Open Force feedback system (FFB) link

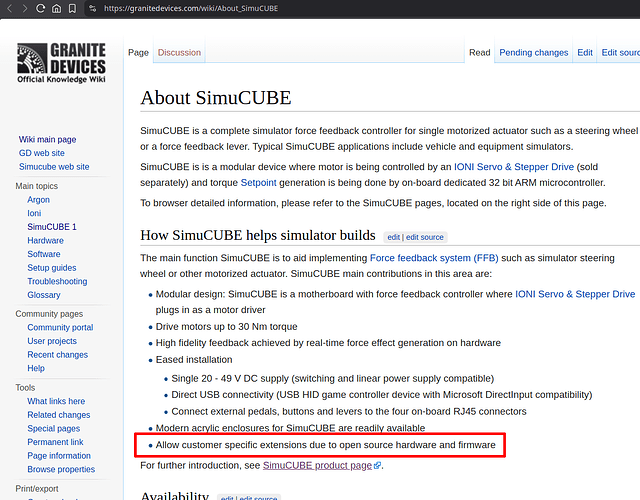434,258
